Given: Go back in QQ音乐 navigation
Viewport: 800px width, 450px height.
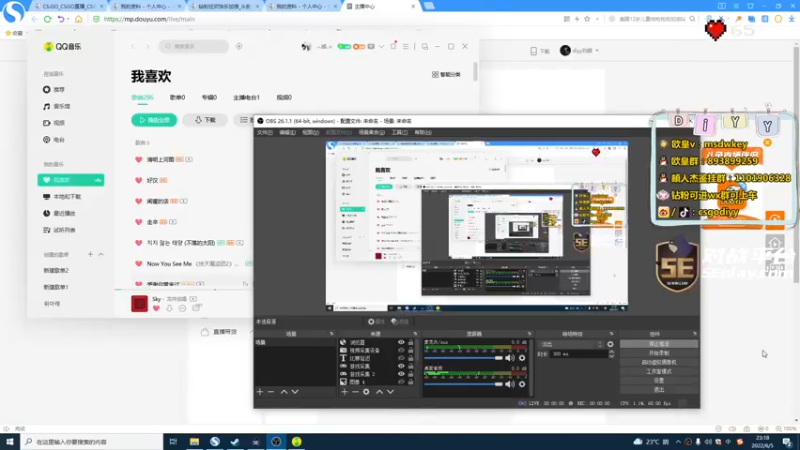Looking at the screenshot, I should (x=133, y=46).
